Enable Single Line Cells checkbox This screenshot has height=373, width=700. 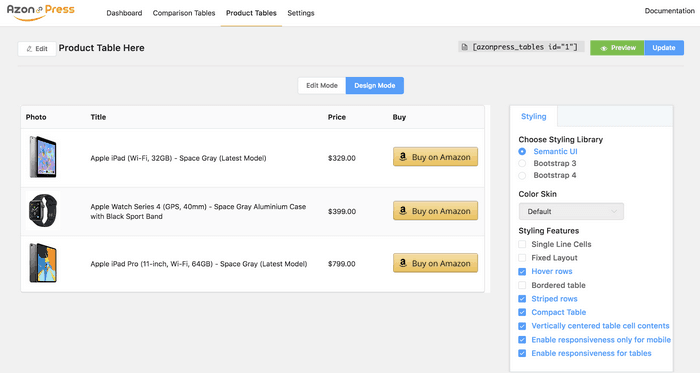tap(522, 244)
